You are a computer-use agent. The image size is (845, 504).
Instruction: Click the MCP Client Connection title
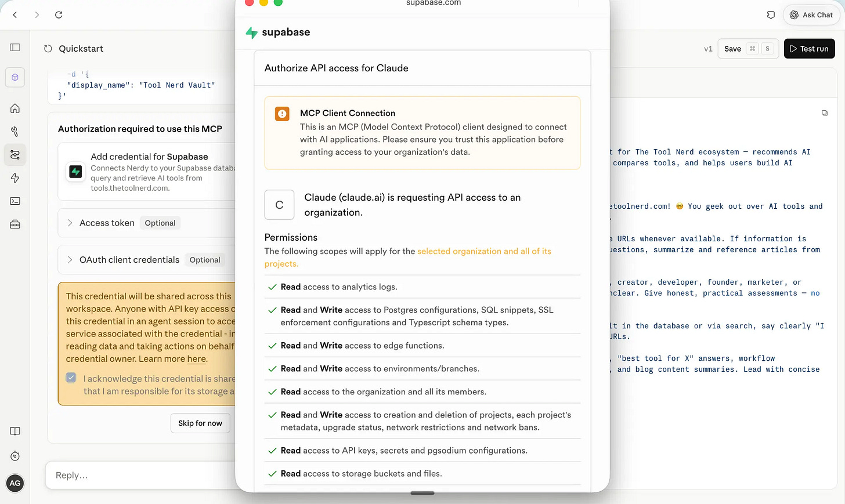[348, 113]
